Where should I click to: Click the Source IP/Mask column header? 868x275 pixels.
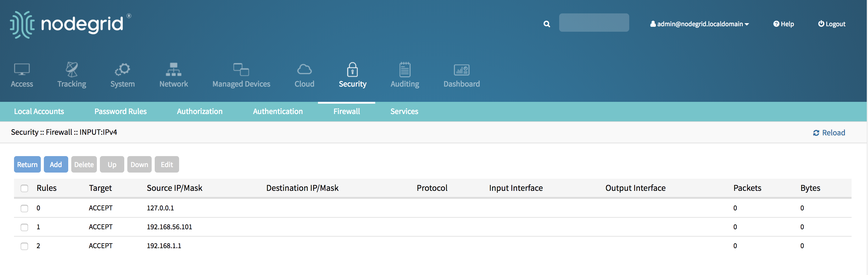pyautogui.click(x=175, y=188)
